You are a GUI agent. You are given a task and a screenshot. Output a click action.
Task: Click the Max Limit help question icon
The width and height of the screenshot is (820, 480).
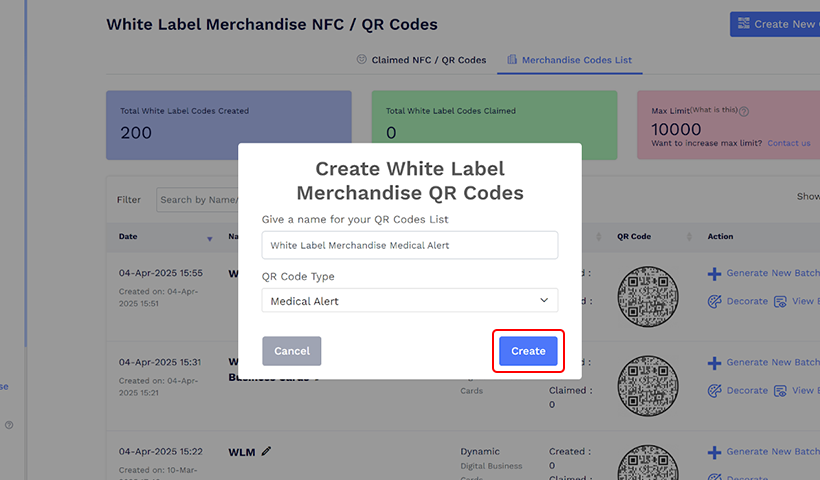[744, 112]
